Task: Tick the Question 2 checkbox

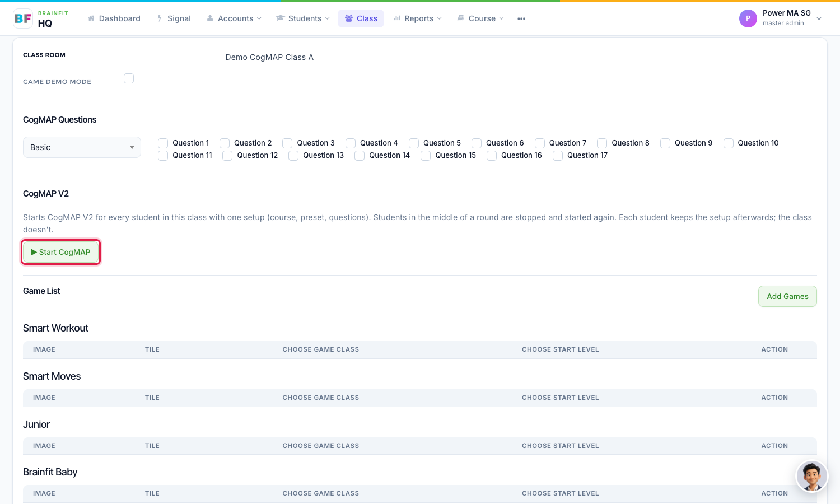Action: (225, 143)
